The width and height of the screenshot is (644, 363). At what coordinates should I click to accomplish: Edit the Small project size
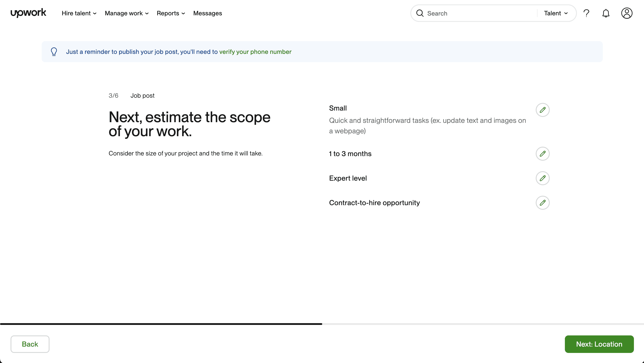pyautogui.click(x=543, y=110)
